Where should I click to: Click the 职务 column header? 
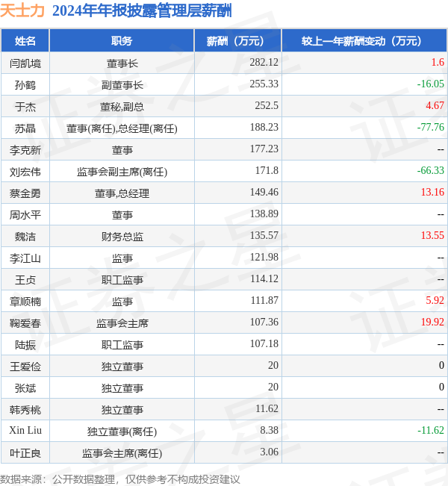point(122,40)
